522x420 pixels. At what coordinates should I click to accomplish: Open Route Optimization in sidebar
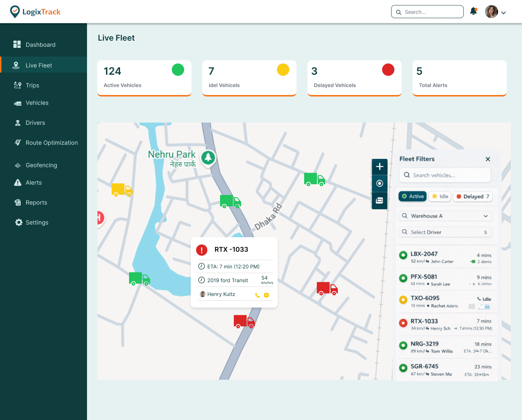[x=51, y=143]
